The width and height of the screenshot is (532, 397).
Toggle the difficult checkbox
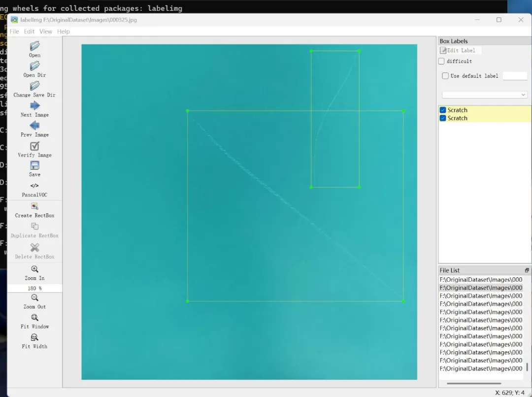441,61
